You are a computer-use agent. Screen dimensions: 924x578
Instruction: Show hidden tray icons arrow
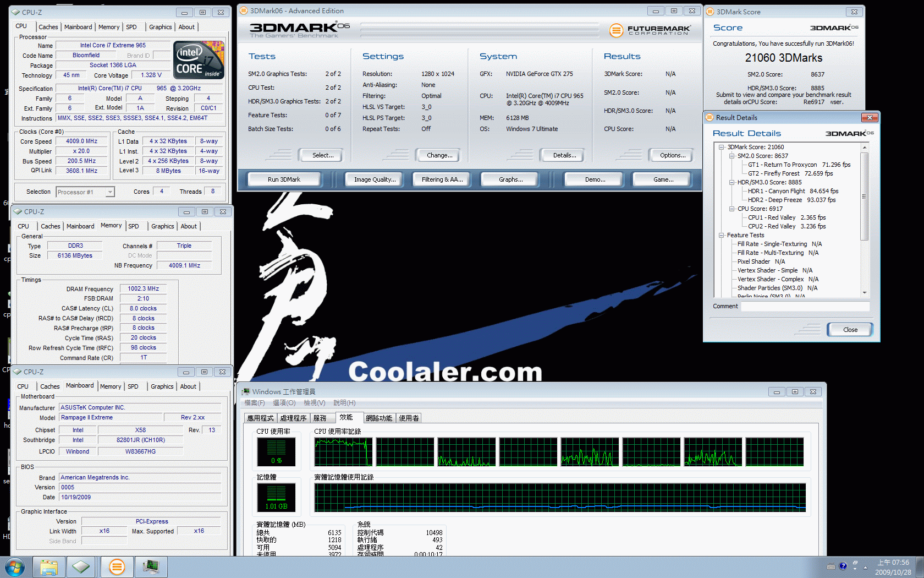pyautogui.click(x=866, y=567)
